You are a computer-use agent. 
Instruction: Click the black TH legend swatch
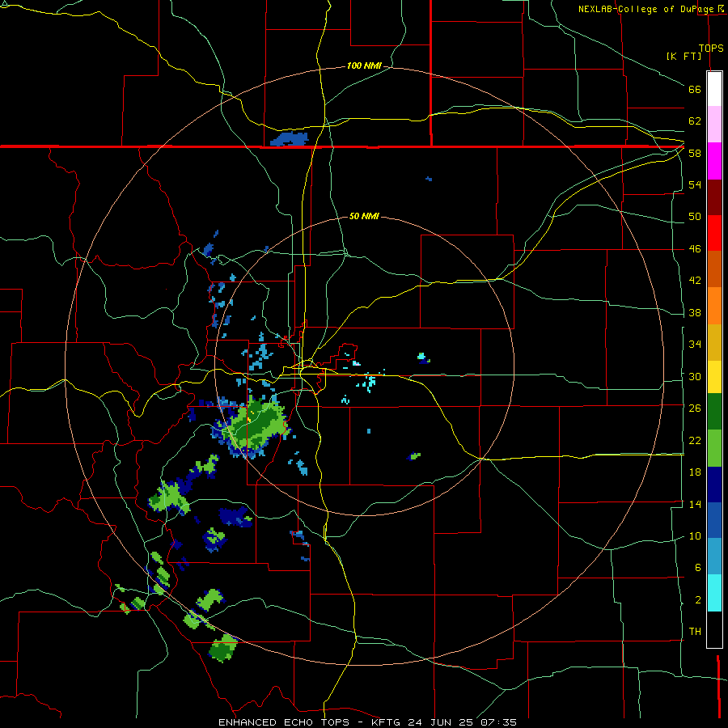point(714,629)
